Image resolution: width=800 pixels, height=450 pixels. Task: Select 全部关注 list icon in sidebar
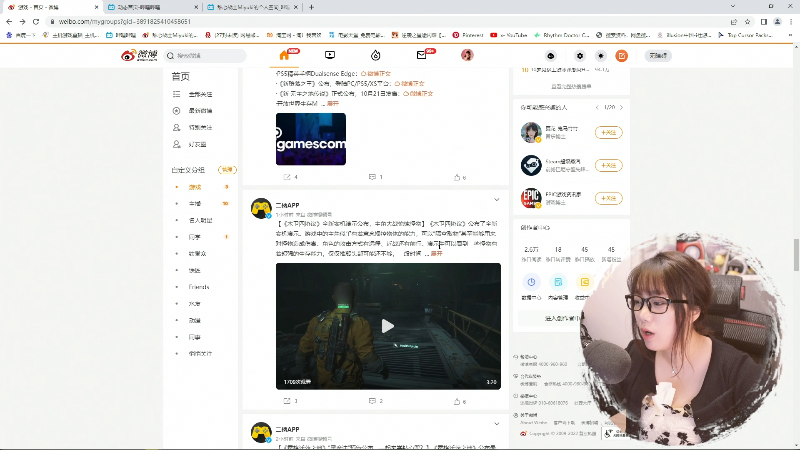point(177,94)
